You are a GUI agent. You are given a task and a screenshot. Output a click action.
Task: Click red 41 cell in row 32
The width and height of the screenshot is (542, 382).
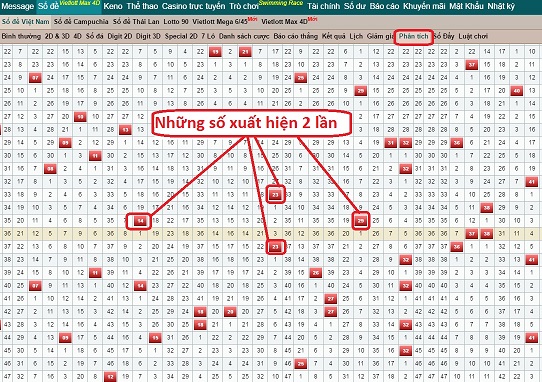(x=532, y=182)
